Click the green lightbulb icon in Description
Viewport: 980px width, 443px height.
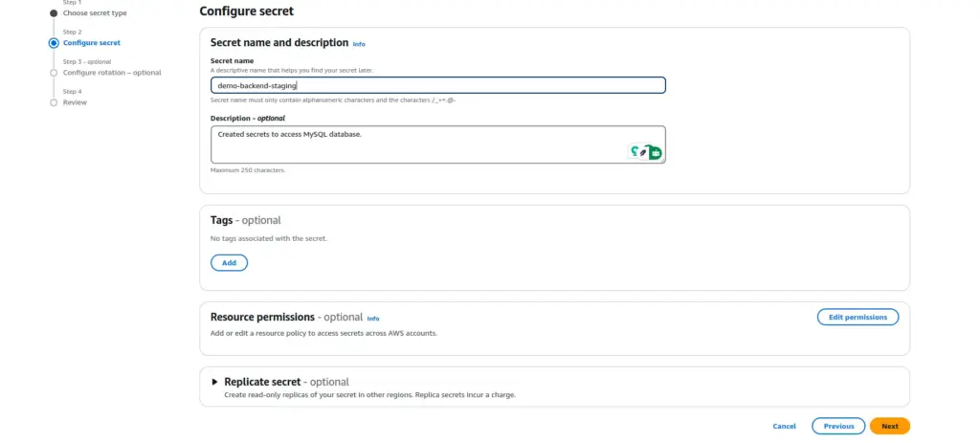pyautogui.click(x=634, y=151)
